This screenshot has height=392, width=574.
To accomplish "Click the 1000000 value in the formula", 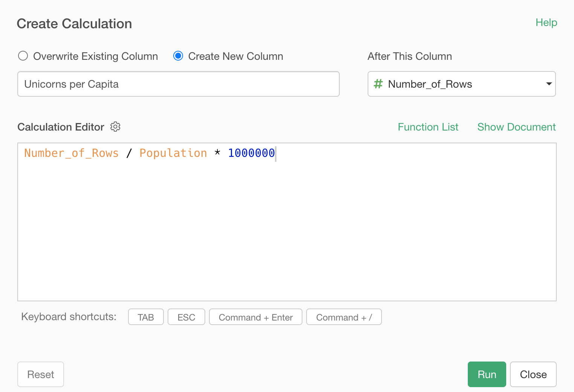I will [251, 153].
